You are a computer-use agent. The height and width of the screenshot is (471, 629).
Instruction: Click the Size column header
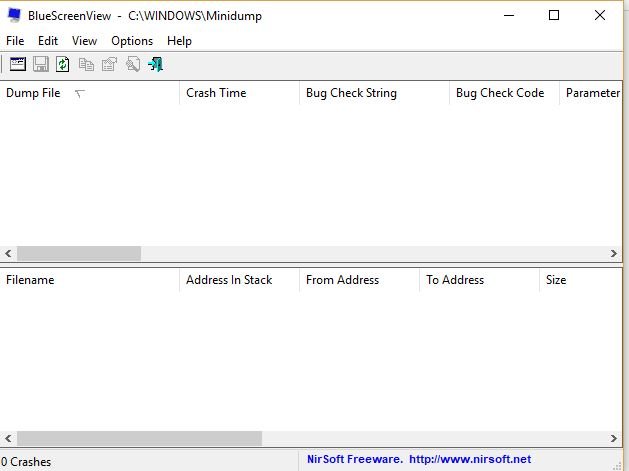click(x=580, y=280)
